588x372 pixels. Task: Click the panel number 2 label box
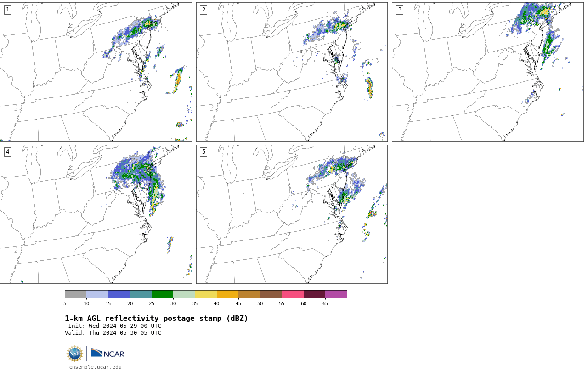(204, 10)
